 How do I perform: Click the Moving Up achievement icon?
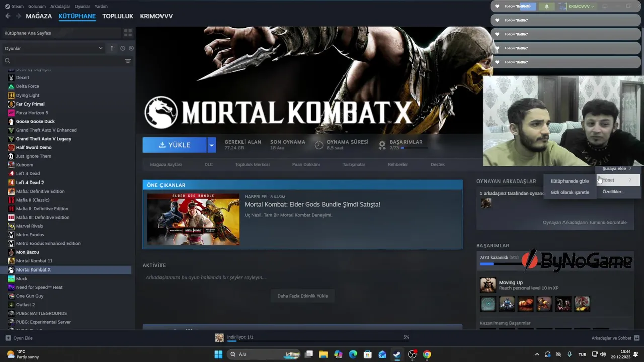click(x=488, y=285)
